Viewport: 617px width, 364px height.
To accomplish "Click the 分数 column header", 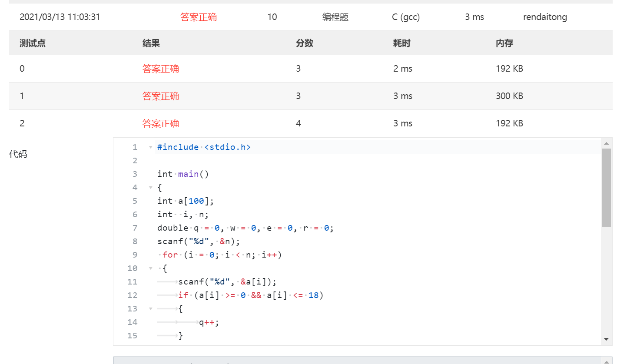I will pos(305,43).
